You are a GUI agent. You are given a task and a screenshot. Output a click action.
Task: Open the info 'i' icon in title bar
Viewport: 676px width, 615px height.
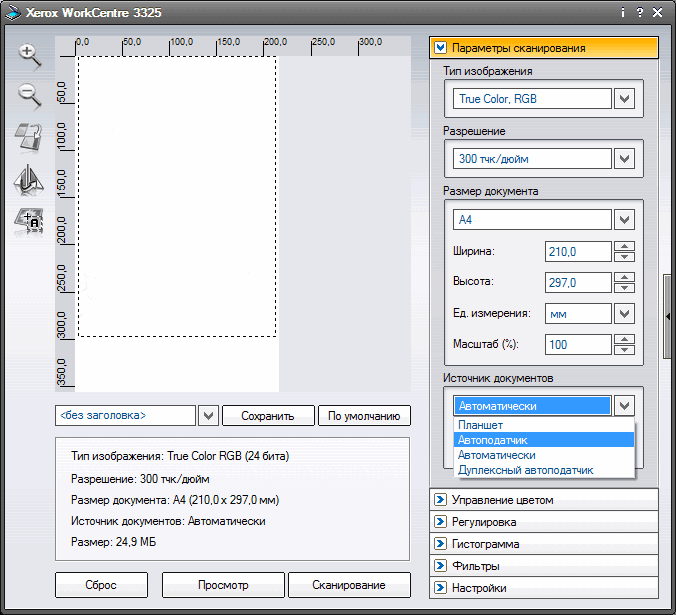coord(623,12)
